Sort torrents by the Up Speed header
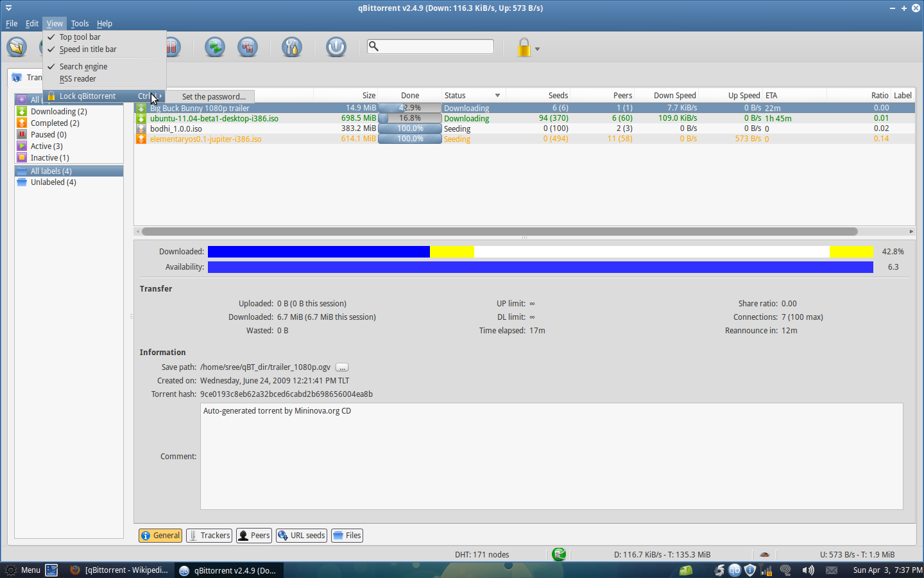Screen dimensions: 924x578 pos(730,96)
